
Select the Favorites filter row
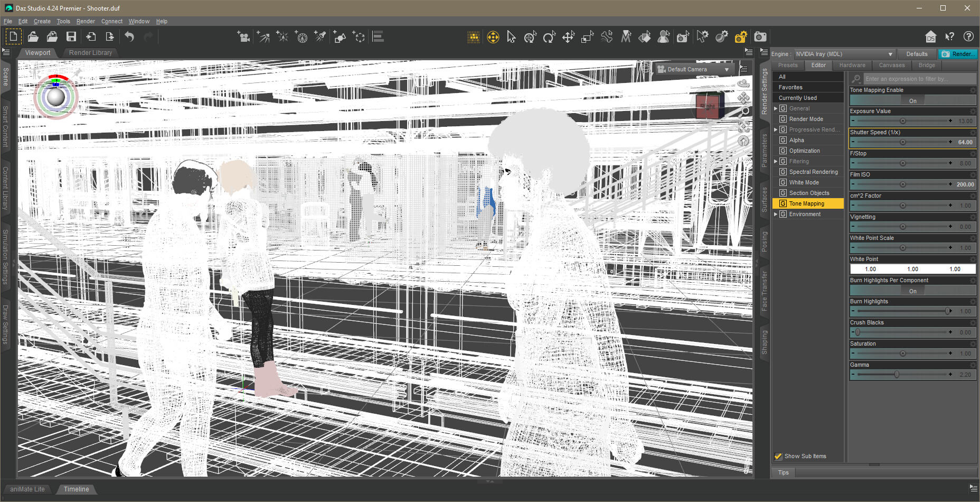[808, 87]
